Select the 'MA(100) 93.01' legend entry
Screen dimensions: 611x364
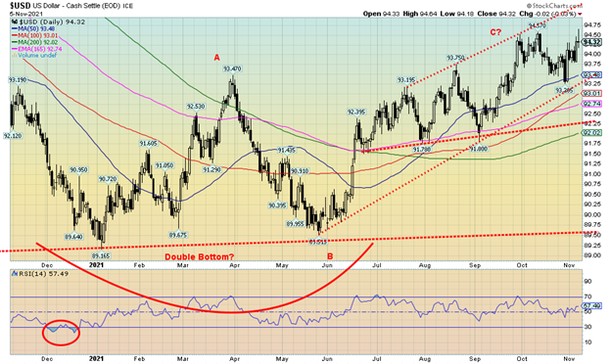[x=34, y=36]
